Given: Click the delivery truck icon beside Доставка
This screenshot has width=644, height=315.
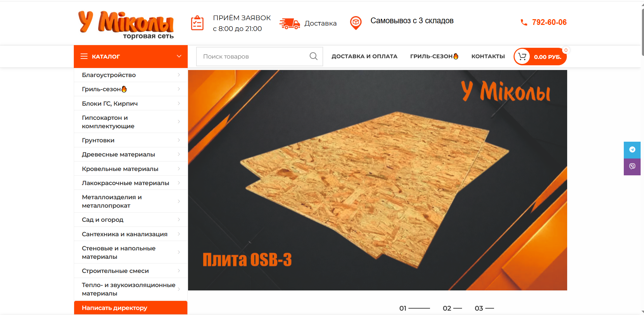Looking at the screenshot, I should pos(289,23).
